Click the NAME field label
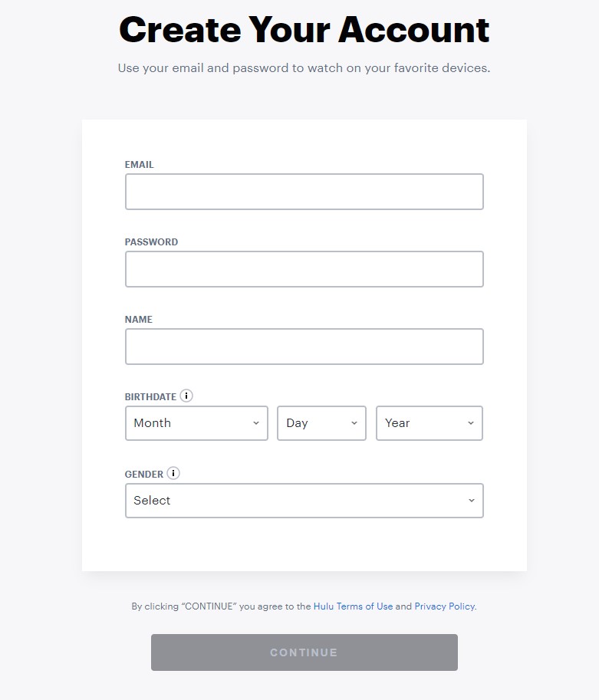This screenshot has height=700, width=599. [139, 320]
